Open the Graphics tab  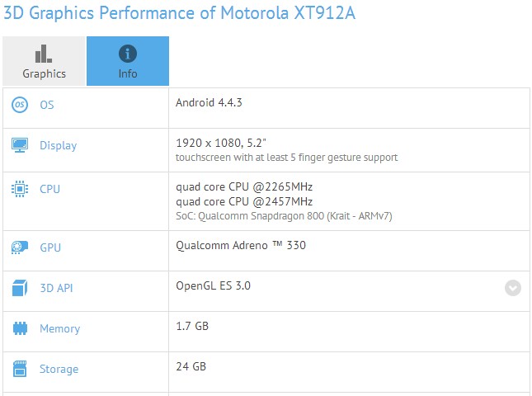tap(44, 62)
